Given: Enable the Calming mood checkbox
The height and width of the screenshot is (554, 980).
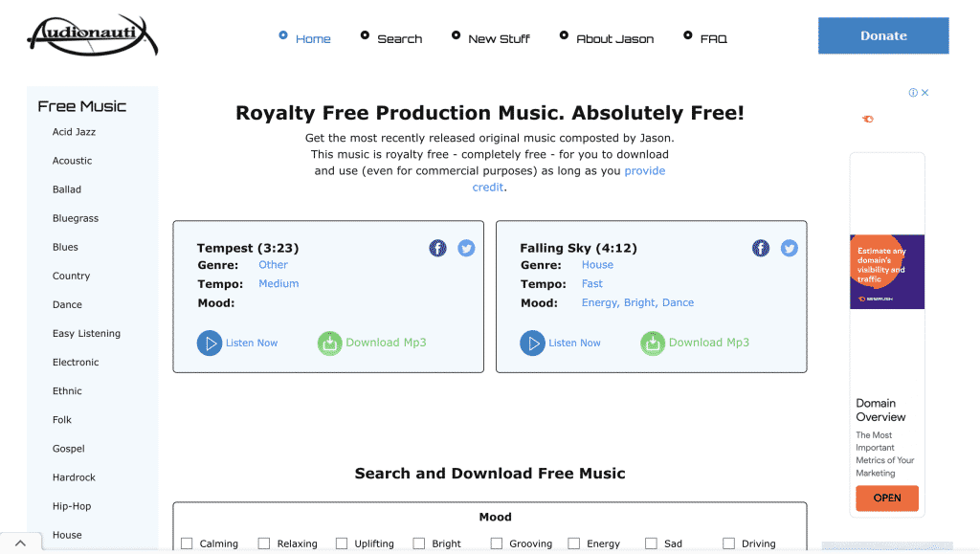Looking at the screenshot, I should tap(187, 543).
